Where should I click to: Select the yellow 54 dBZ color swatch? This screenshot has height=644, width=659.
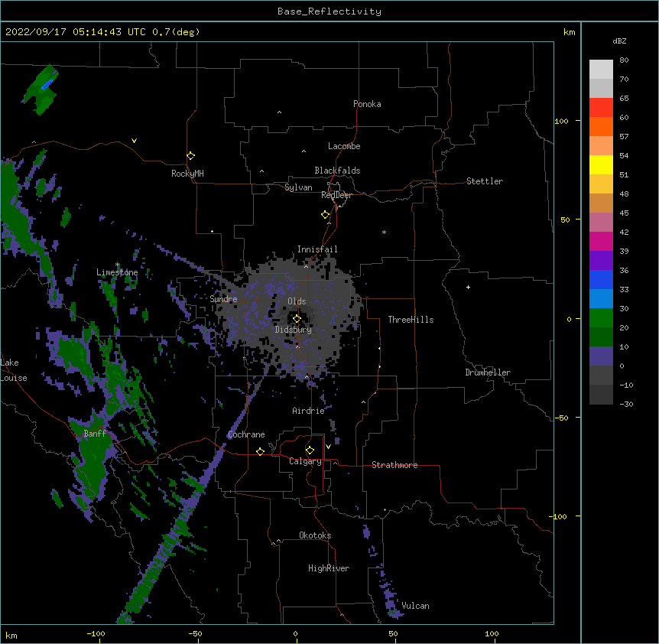point(601,164)
